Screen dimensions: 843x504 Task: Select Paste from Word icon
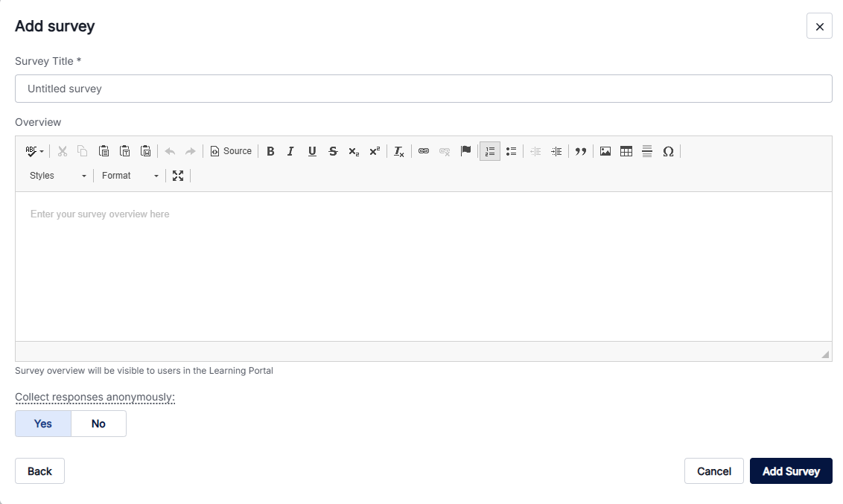pos(146,152)
